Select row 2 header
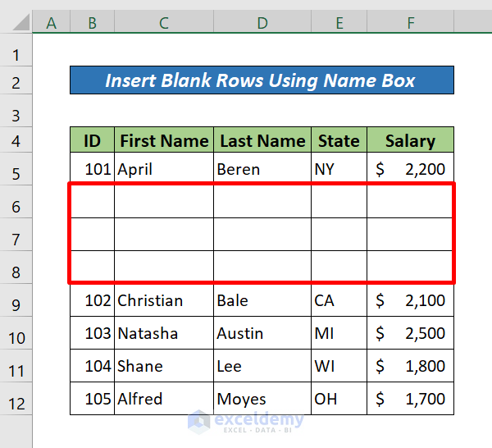The width and height of the screenshot is (492, 448). pyautogui.click(x=16, y=80)
